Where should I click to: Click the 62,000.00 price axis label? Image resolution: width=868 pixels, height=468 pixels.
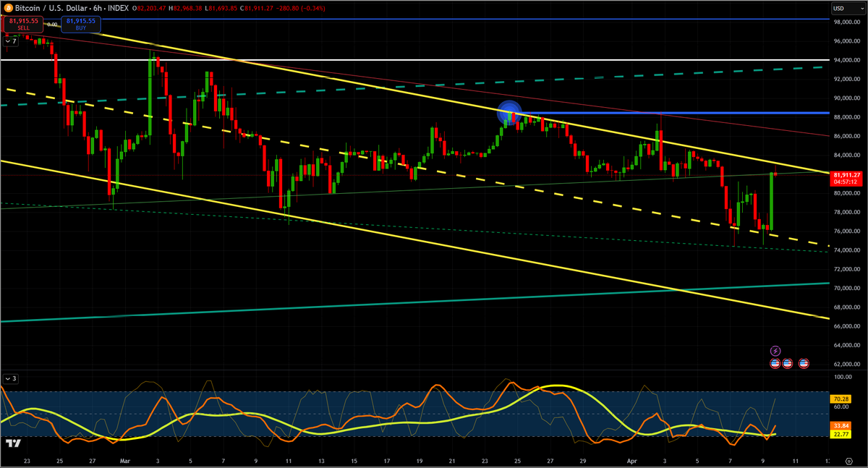click(x=846, y=364)
